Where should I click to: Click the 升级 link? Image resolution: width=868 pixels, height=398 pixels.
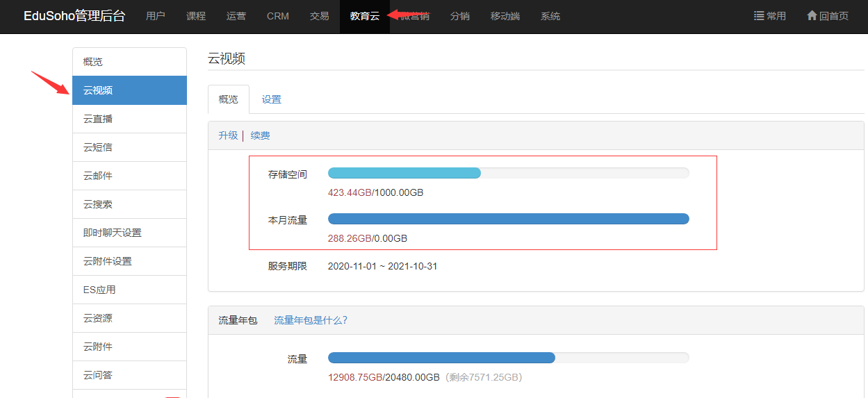point(228,135)
